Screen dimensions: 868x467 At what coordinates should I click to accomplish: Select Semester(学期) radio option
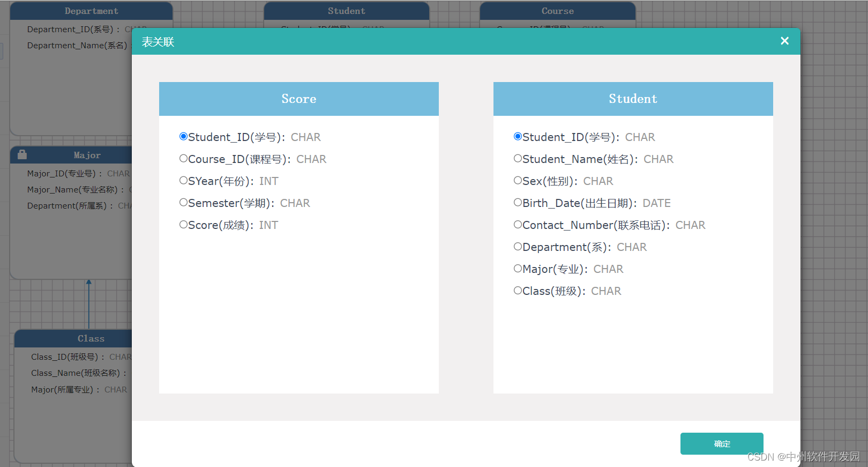[x=183, y=202]
